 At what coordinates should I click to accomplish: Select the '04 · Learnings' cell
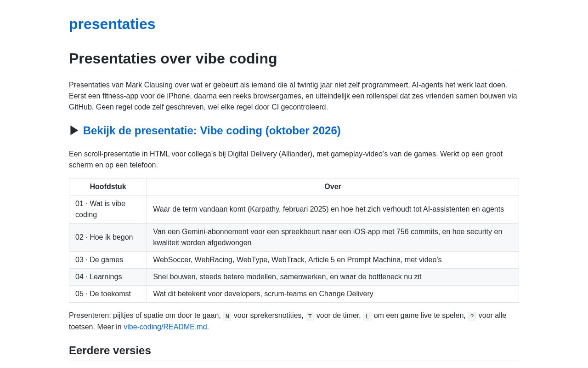tap(108, 277)
